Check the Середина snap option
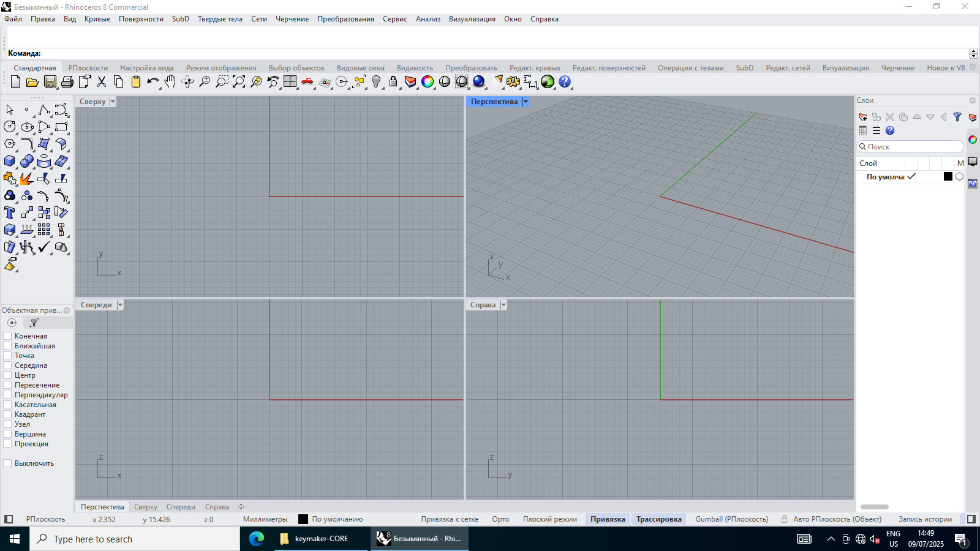980x551 pixels. [x=8, y=365]
